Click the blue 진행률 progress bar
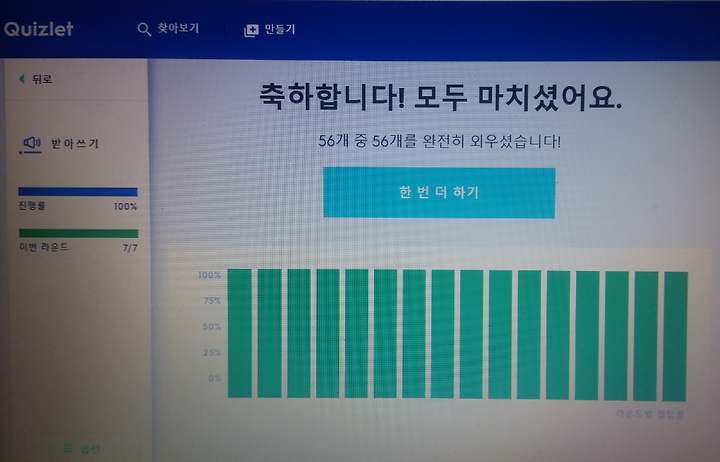720x462 pixels. (x=78, y=192)
